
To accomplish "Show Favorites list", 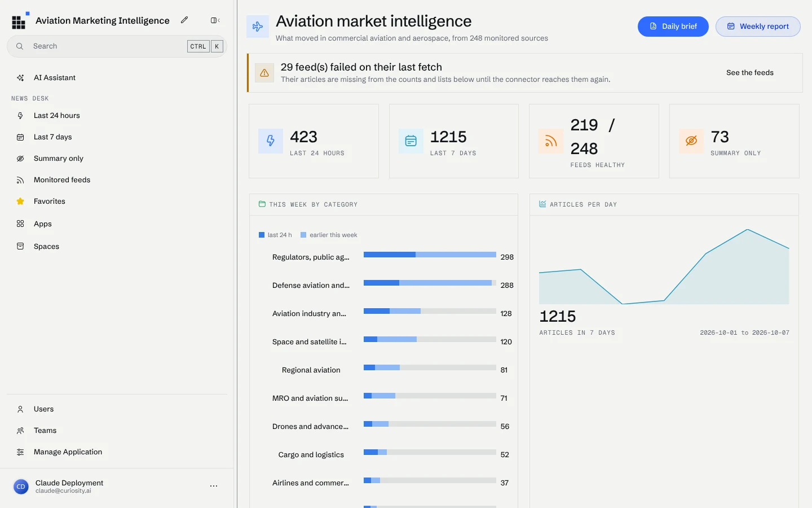I will pos(117,202).
